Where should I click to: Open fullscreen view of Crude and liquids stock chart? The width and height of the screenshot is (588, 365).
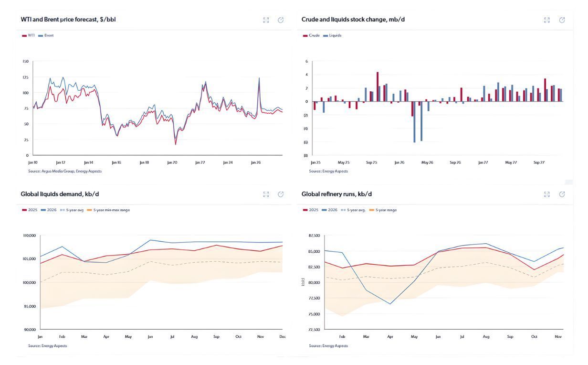pyautogui.click(x=546, y=20)
